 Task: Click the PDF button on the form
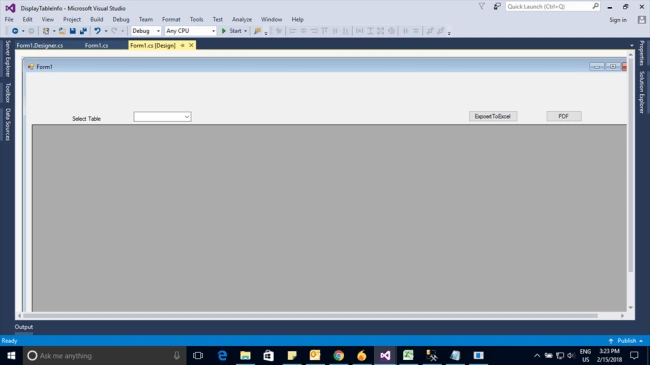coord(564,116)
